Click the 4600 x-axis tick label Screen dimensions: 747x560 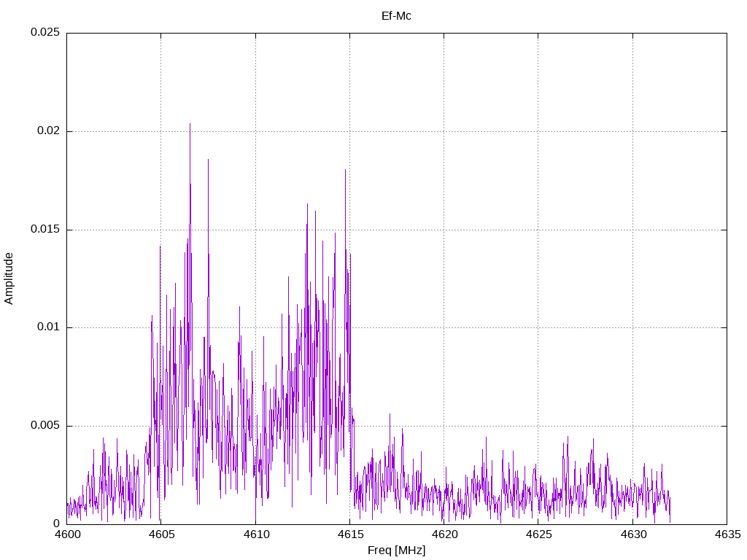tap(67, 534)
